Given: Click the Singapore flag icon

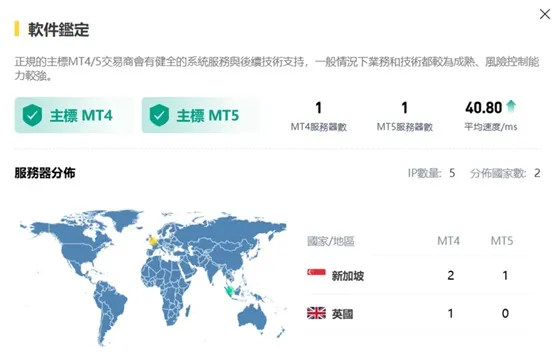Looking at the screenshot, I should tap(316, 273).
